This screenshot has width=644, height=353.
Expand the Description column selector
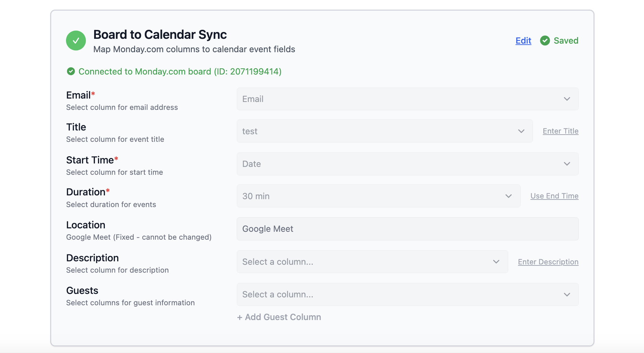click(496, 261)
